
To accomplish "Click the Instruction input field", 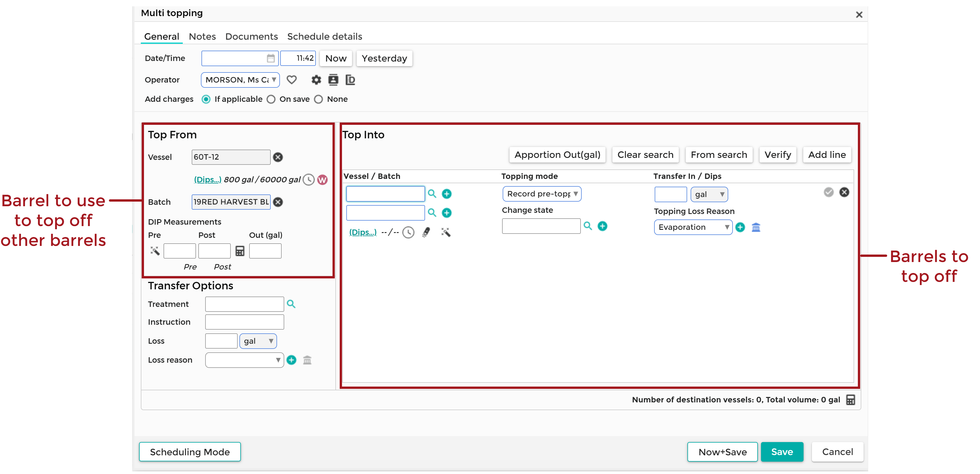I will [x=245, y=322].
